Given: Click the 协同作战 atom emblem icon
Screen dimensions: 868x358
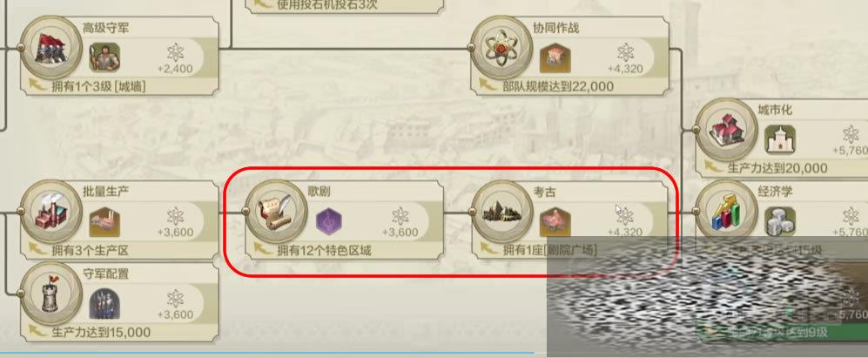Looking at the screenshot, I should point(501,48).
